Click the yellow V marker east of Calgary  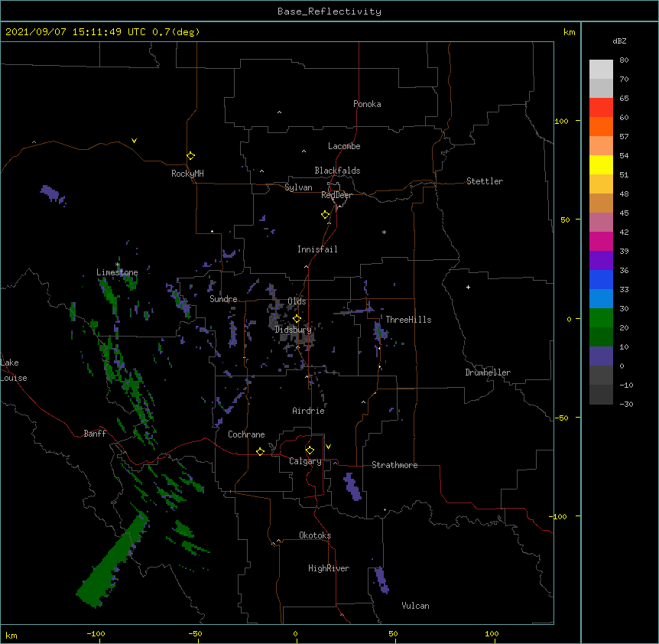click(x=328, y=447)
